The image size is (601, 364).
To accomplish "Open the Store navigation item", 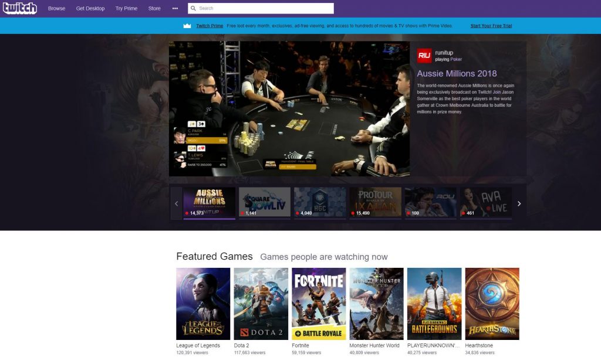I will pos(154,8).
